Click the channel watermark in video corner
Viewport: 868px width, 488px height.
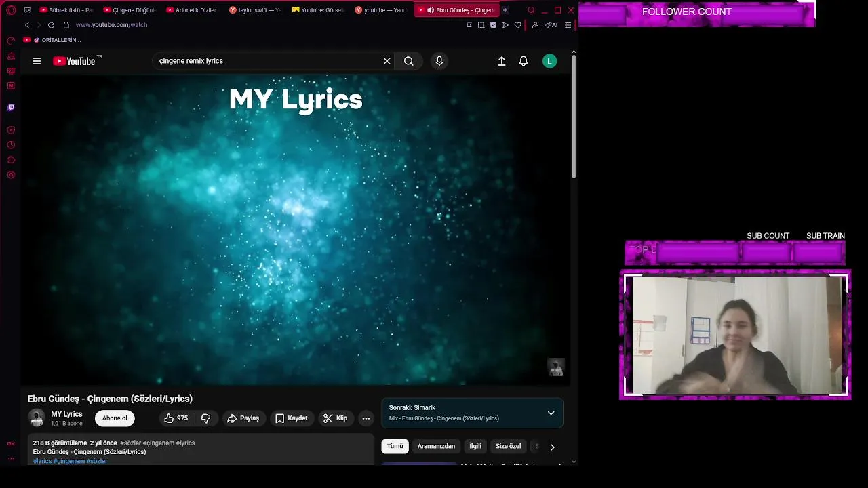[556, 367]
